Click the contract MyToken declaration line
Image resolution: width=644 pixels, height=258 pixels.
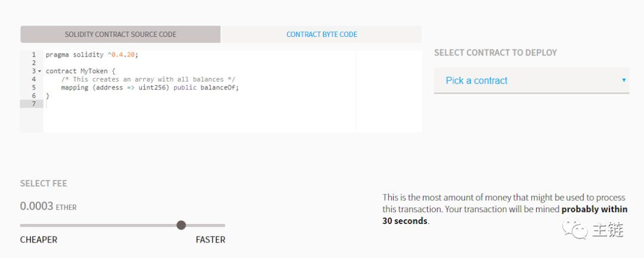[x=80, y=71]
